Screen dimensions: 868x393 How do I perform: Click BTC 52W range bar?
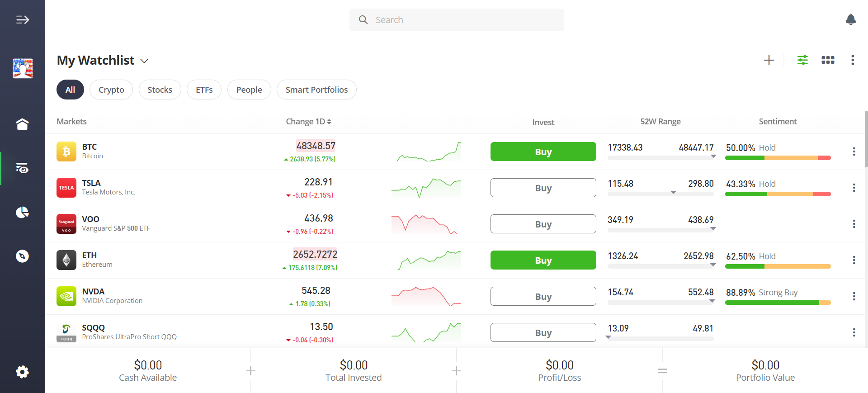coord(660,158)
